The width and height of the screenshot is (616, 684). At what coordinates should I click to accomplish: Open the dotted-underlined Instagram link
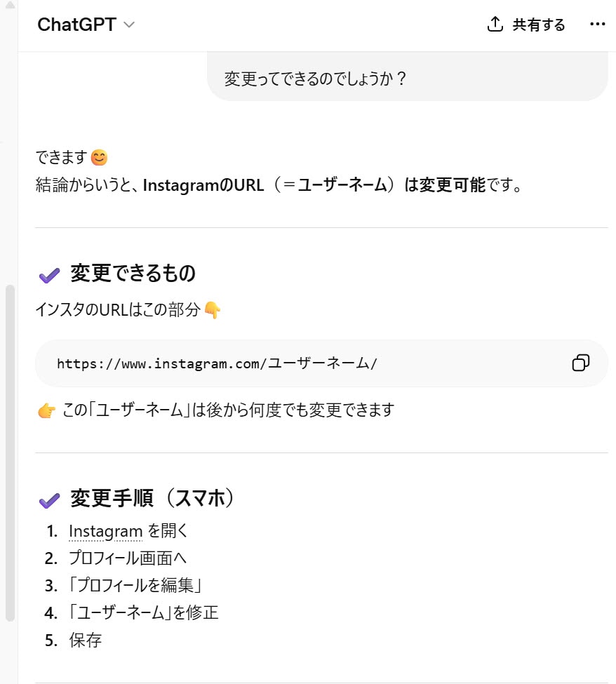click(105, 532)
